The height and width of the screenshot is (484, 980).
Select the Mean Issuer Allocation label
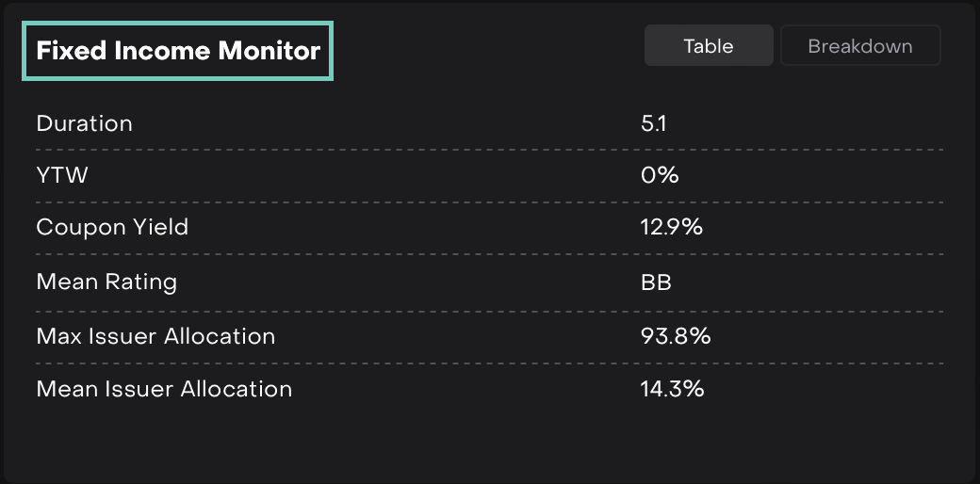click(164, 389)
